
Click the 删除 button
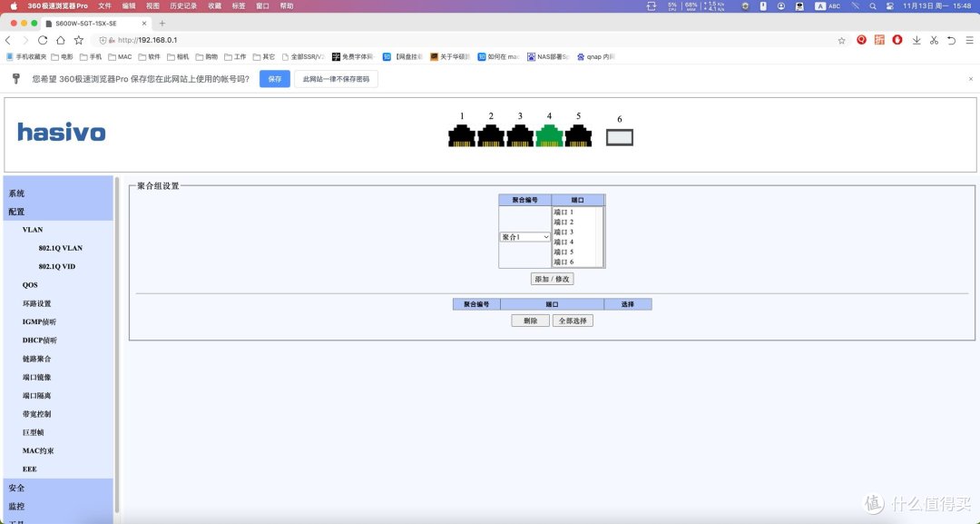[x=531, y=321]
